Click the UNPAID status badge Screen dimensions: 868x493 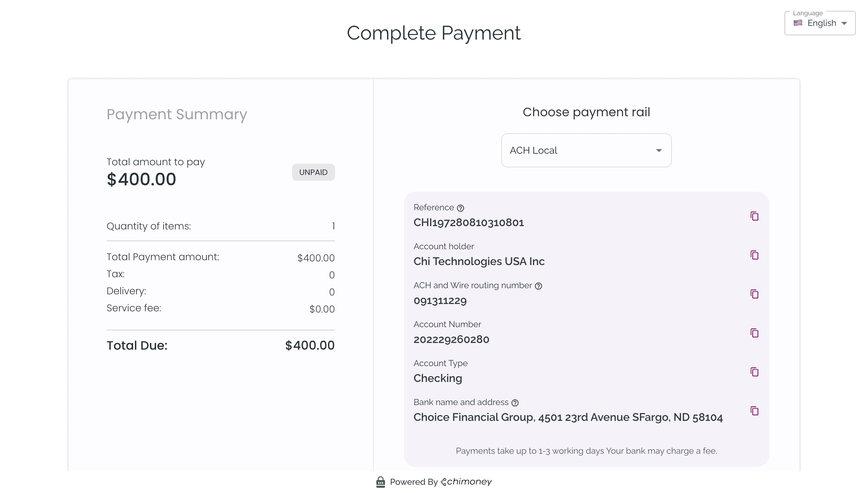tap(313, 172)
